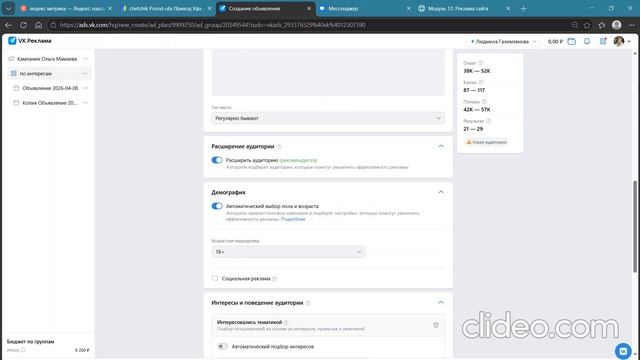
Task: Open Копия Объявление in sidebar
Action: point(49,103)
